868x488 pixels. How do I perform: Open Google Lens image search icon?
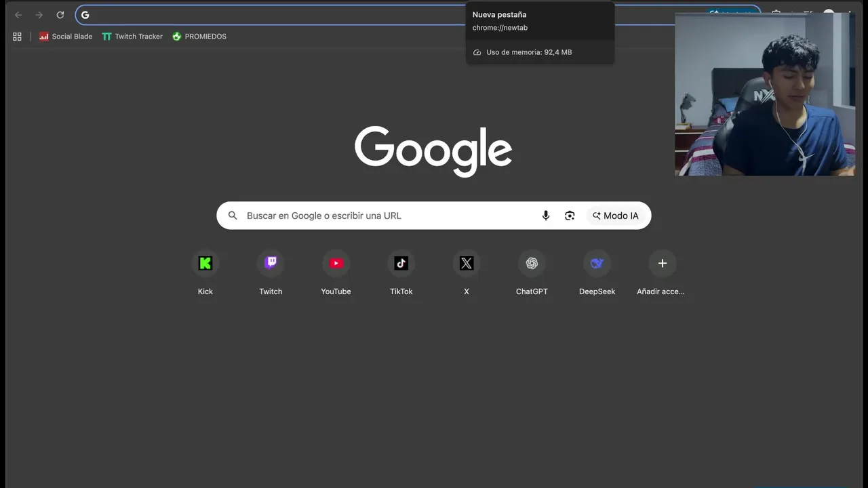tap(570, 216)
